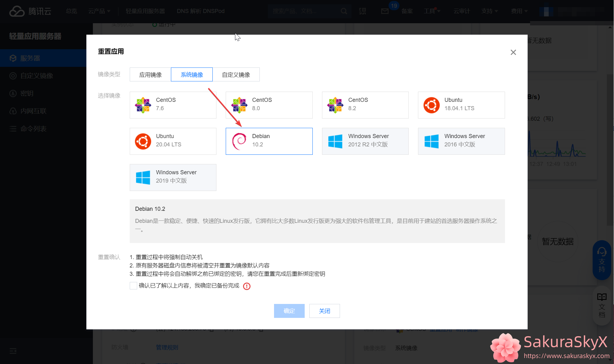
Task: Select the CentOS 8.2 image card
Action: click(x=365, y=105)
